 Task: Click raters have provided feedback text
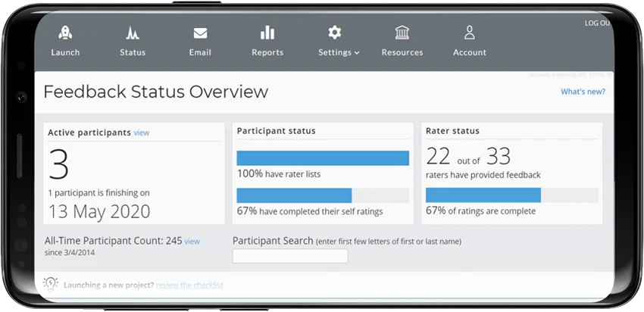coord(483,175)
